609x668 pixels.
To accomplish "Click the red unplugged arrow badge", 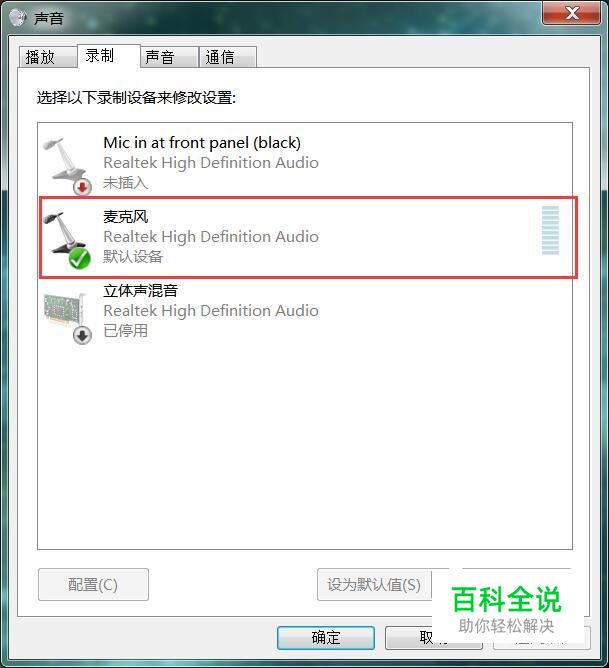I will tap(82, 187).
